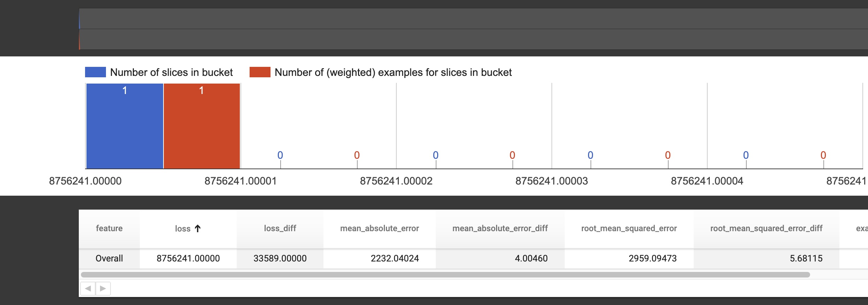The height and width of the screenshot is (305, 868).
Task: Click the 'Number of slices in bucket' legend label
Action: click(x=171, y=72)
